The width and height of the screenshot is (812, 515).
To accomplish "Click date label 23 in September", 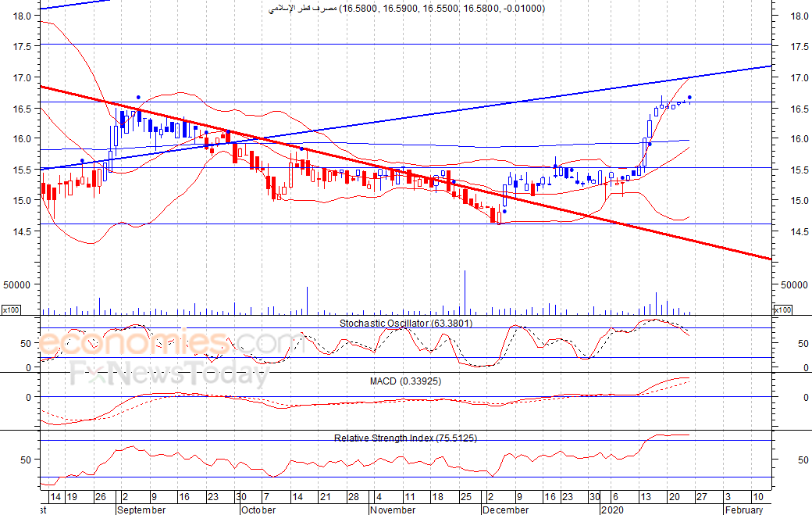I will [x=213, y=497].
